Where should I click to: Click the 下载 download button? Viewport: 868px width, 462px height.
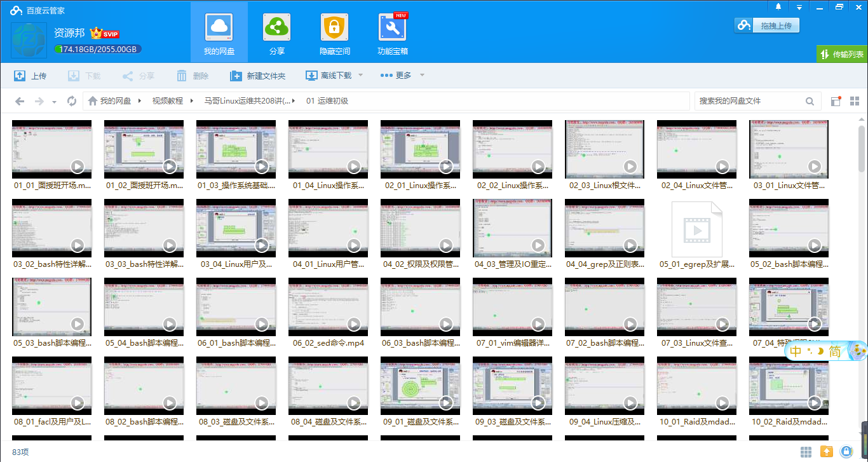click(x=84, y=76)
